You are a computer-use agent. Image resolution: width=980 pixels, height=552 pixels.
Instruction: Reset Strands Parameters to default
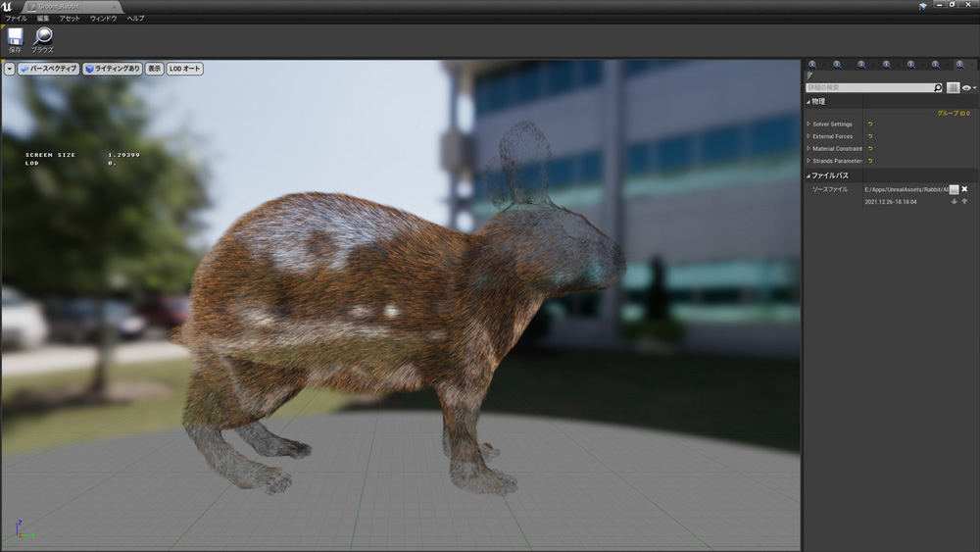(870, 161)
